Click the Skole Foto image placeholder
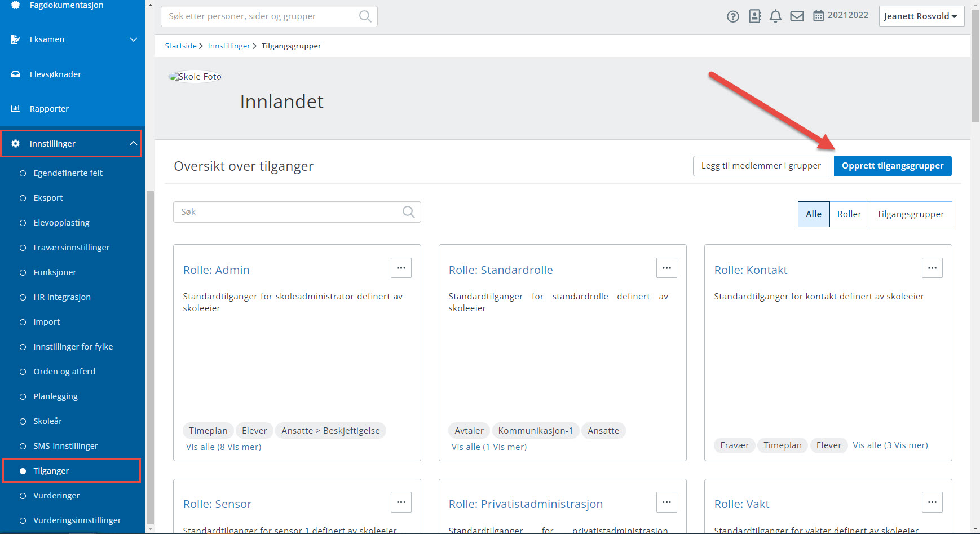The height and width of the screenshot is (534, 980). click(195, 76)
